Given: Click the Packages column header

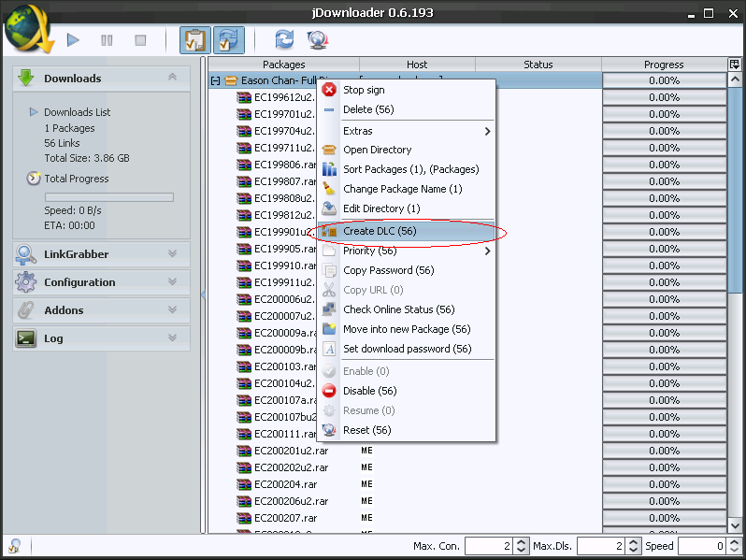Looking at the screenshot, I should pyautogui.click(x=284, y=65).
